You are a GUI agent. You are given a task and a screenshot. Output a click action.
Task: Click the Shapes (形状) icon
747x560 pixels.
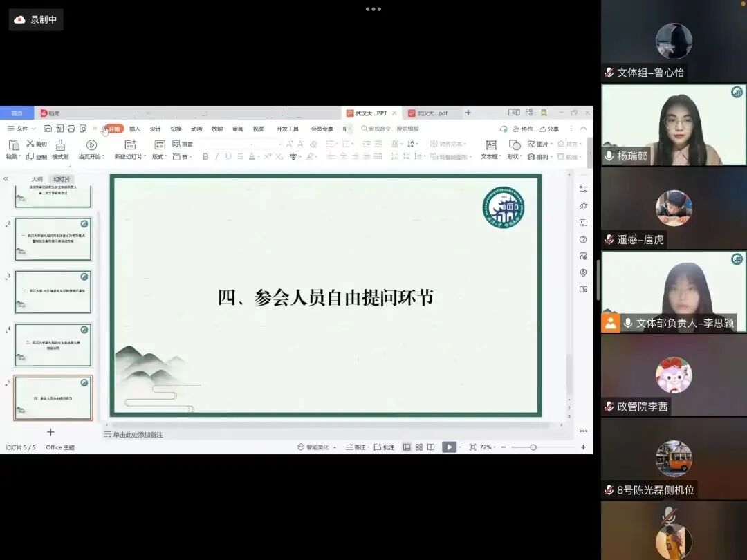pos(514,144)
